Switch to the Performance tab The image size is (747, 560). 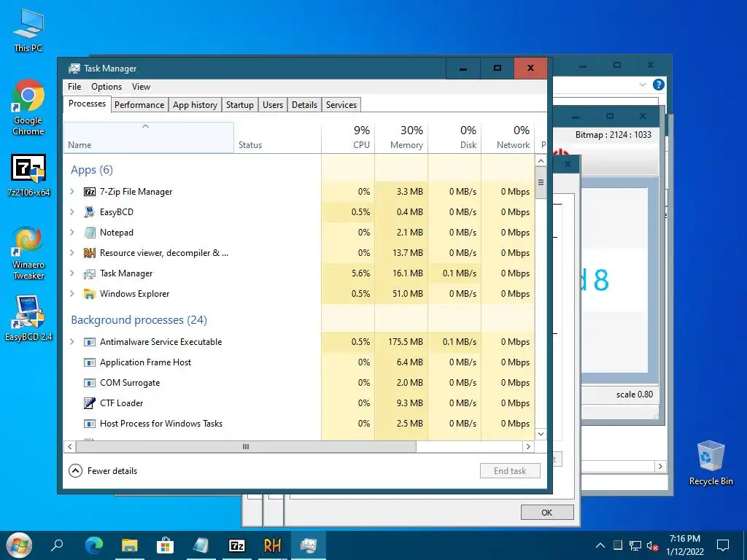(x=139, y=105)
